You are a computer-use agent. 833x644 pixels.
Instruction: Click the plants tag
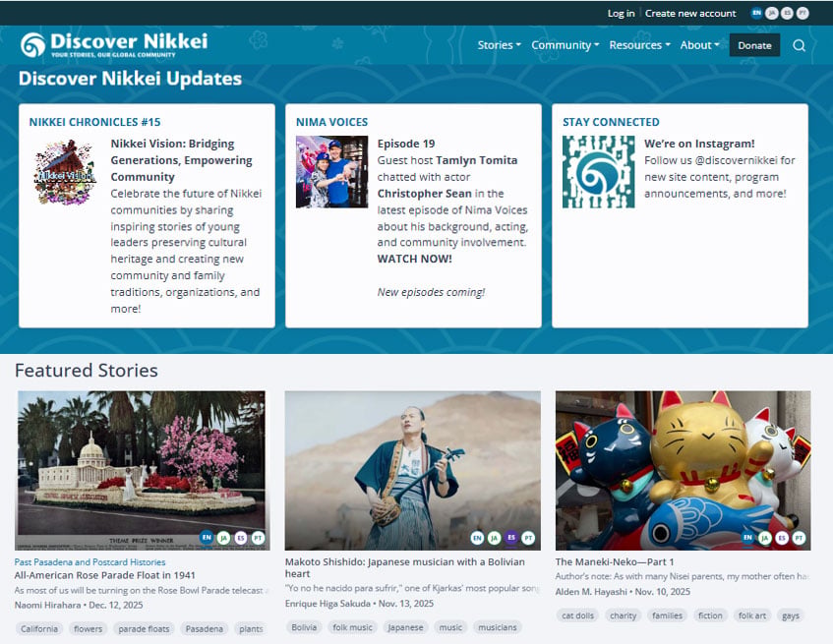pos(251,628)
